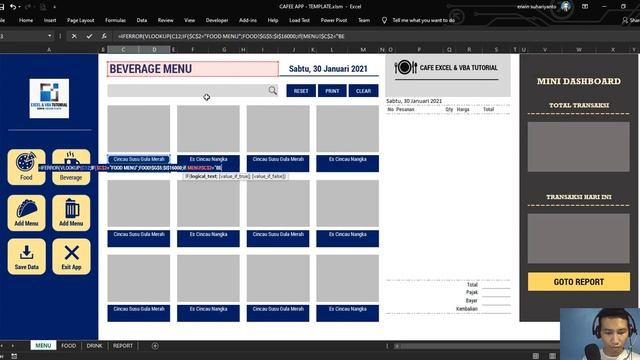Image resolution: width=640 pixels, height=360 pixels.
Task: Click the date Sabtu, 30 Januari 2021 heading
Action: coord(328,69)
